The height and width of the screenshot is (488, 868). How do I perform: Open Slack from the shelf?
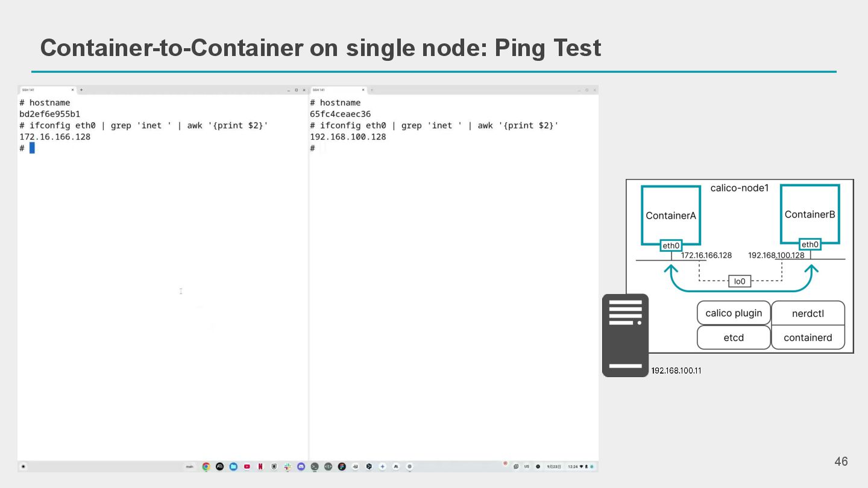288,466
